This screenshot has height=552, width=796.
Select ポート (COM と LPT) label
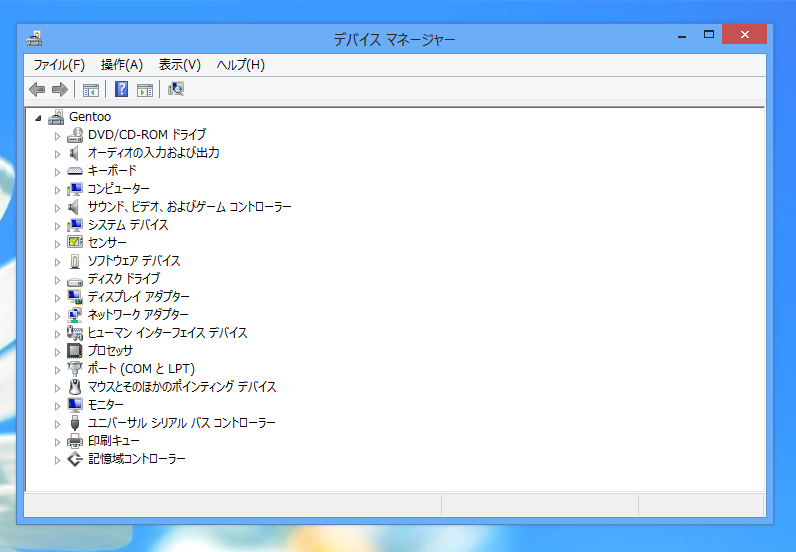tap(141, 369)
